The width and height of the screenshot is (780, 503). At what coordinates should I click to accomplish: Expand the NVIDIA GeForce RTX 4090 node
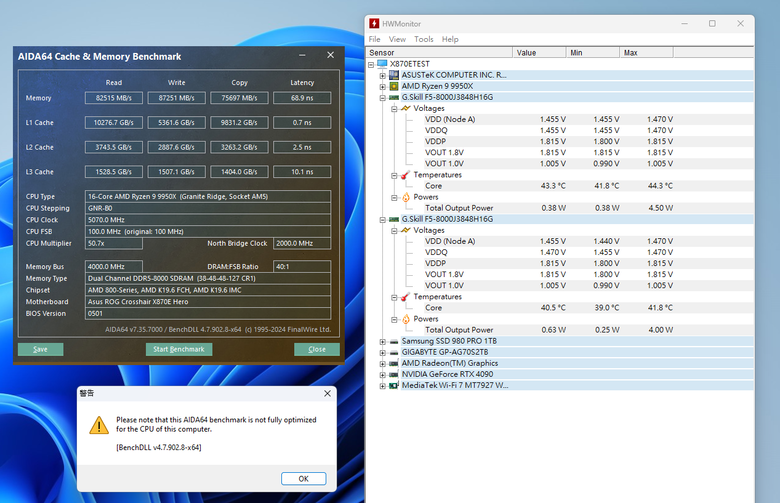click(x=383, y=375)
